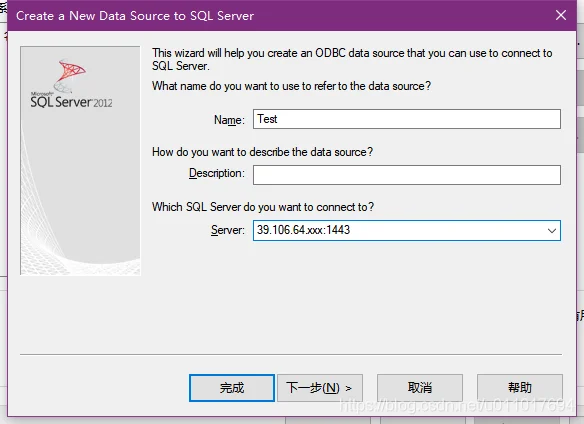The width and height of the screenshot is (584, 424).
Task: Expand the Server dropdown arrow
Action: [552, 231]
